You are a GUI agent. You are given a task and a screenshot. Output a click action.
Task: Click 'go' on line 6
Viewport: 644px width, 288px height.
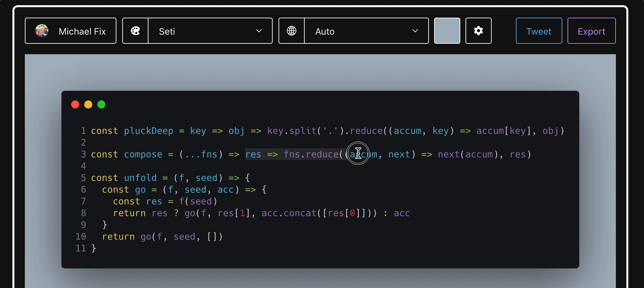click(x=141, y=190)
